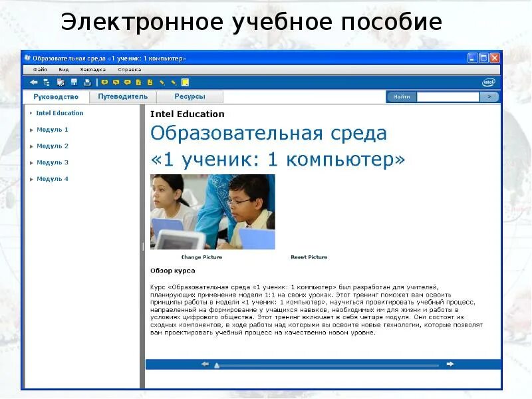Screen dimensions: 532x399
Task: Open the Закладка menu
Action: click(92, 70)
